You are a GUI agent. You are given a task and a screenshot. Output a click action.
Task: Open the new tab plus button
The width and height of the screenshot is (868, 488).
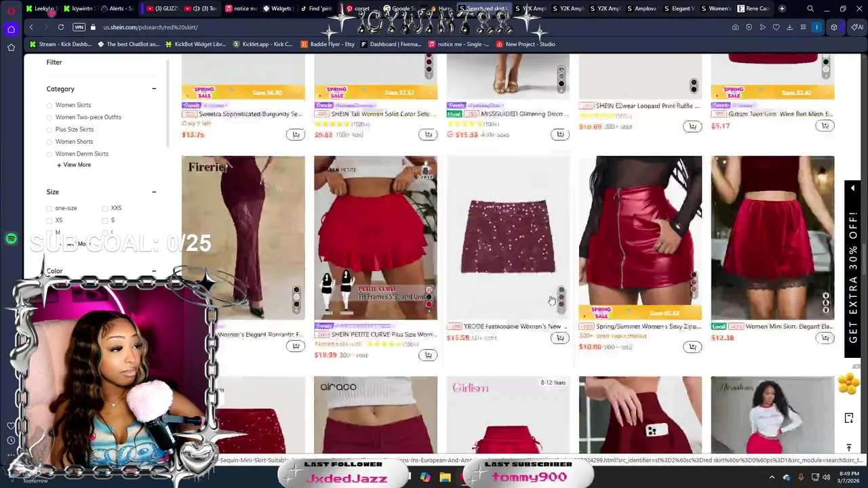click(x=782, y=9)
